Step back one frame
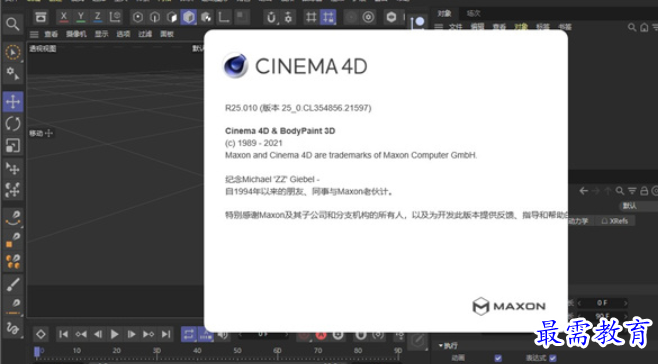658x364 pixels. (x=98, y=334)
